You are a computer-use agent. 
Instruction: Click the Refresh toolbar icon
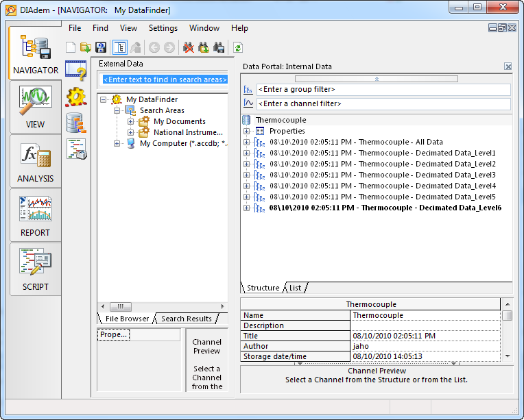click(x=238, y=47)
